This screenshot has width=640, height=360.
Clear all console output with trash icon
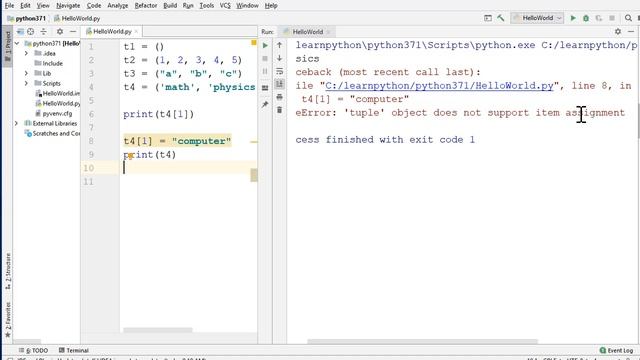(280, 110)
